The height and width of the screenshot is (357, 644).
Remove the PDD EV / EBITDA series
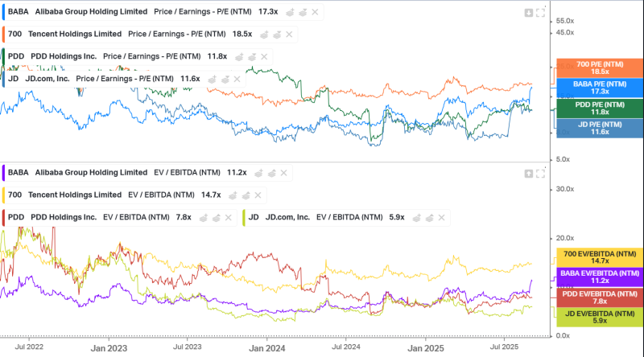(x=229, y=217)
